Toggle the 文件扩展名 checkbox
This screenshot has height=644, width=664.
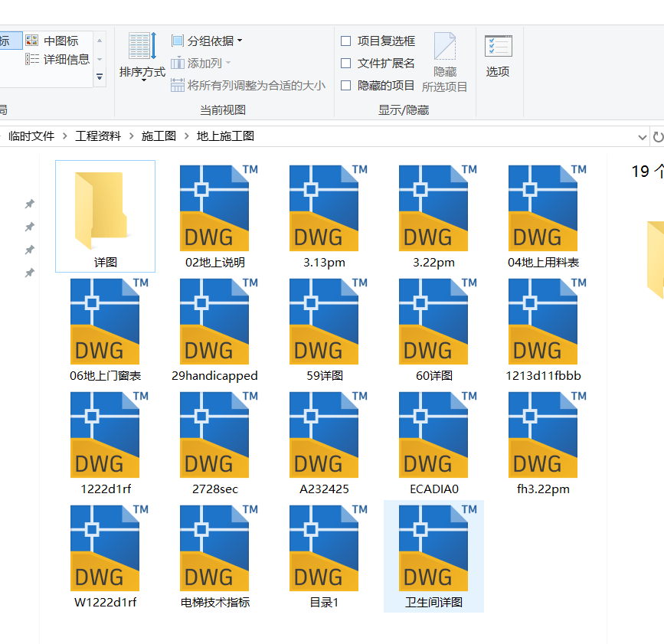tap(345, 63)
